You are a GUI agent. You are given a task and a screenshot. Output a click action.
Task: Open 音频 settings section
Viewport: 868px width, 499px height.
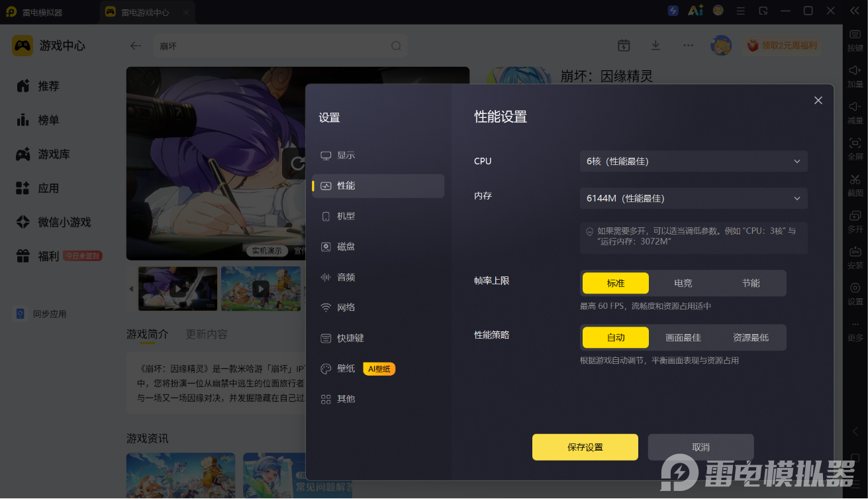pos(378,277)
